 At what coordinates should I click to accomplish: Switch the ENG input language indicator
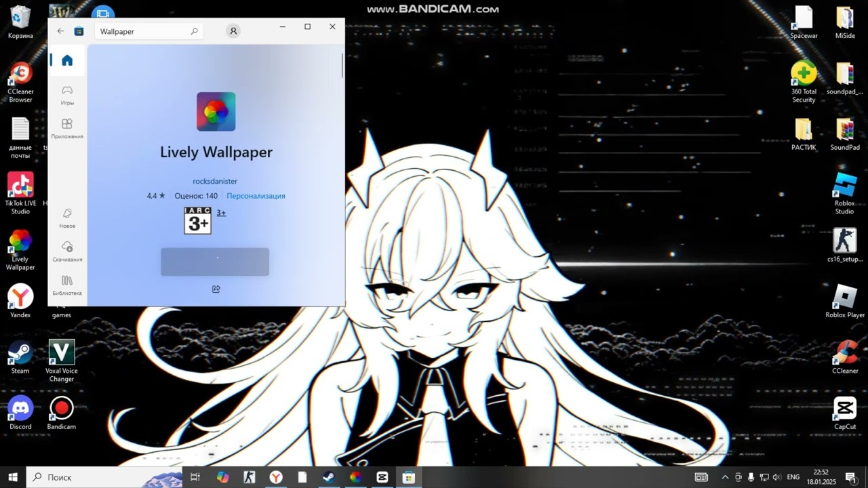coord(793,477)
